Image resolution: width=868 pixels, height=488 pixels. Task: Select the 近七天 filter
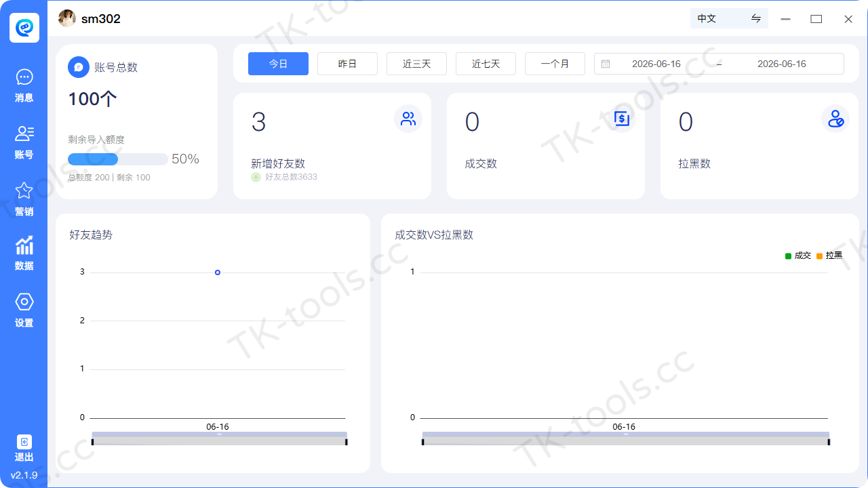click(x=486, y=64)
